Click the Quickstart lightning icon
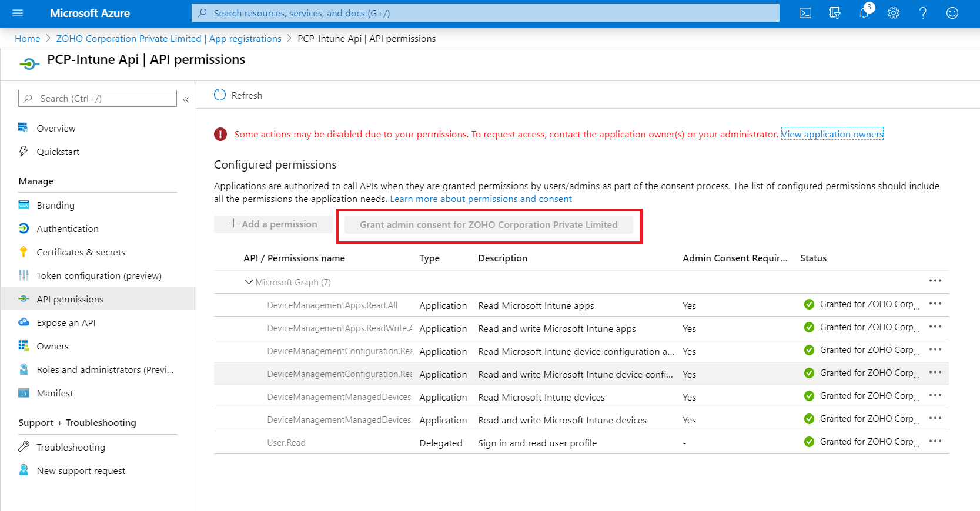Viewport: 980px width, 511px height. (x=24, y=151)
